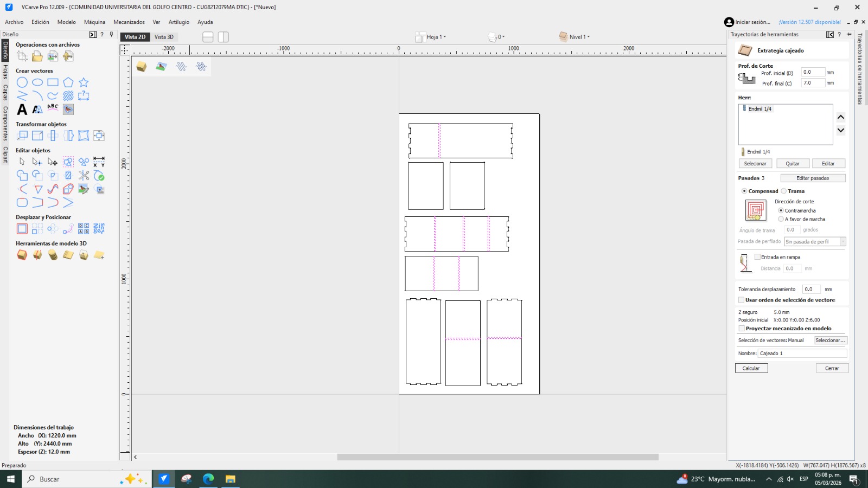Check Proyectar mecanizado en modelo
This screenshot has height=488, width=868.
[742, 329]
